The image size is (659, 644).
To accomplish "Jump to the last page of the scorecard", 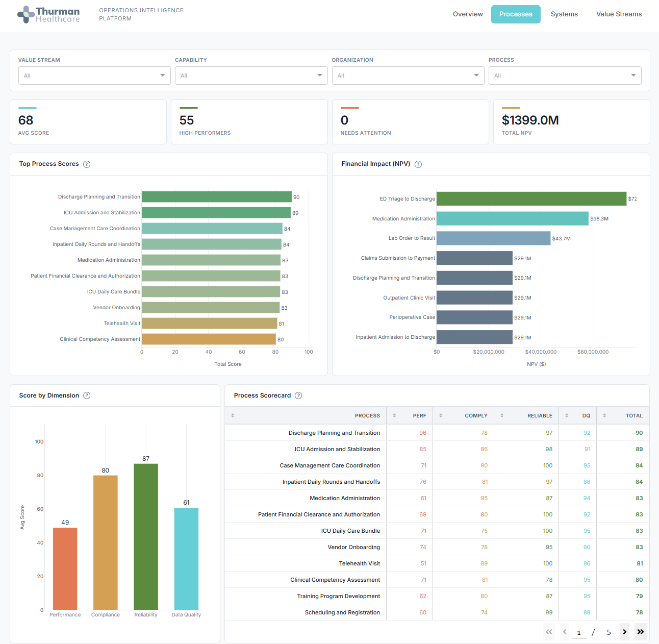I will [x=641, y=632].
